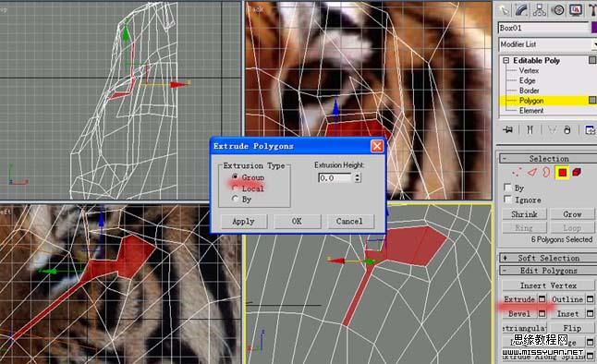
Task: Click Remove Modifier trash icon
Action: point(567,130)
